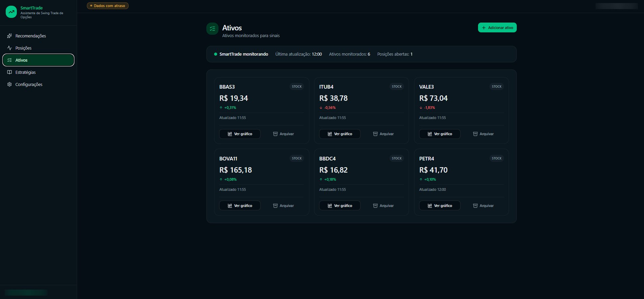Click the BBAS3 ticker name
The height and width of the screenshot is (299, 644).
click(x=227, y=87)
